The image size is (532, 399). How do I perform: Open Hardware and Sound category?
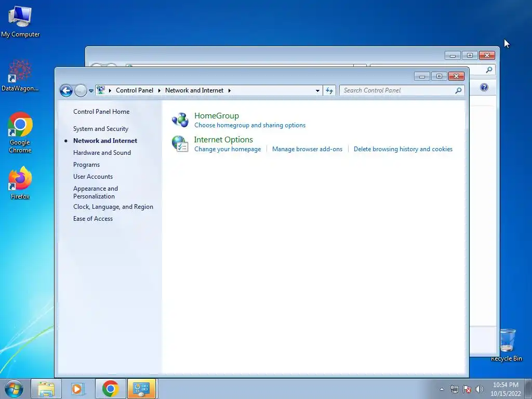coord(102,153)
